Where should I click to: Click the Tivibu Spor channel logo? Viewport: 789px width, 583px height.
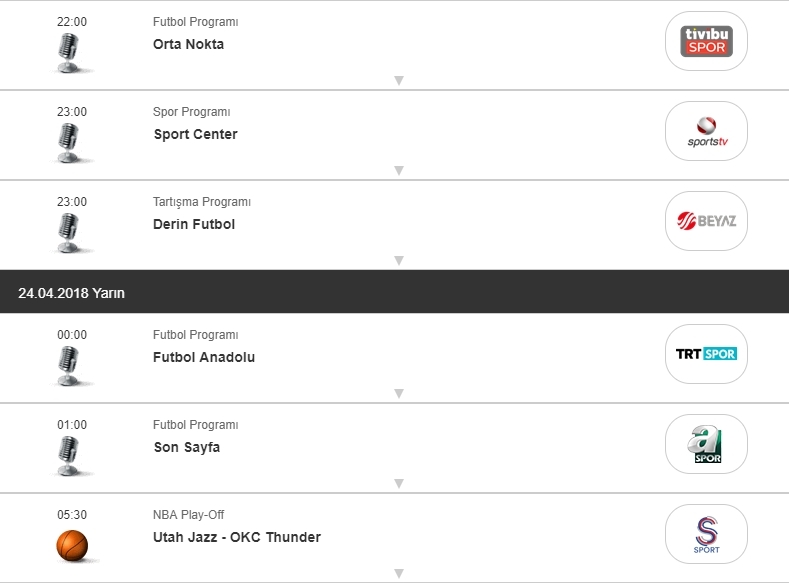(706, 41)
